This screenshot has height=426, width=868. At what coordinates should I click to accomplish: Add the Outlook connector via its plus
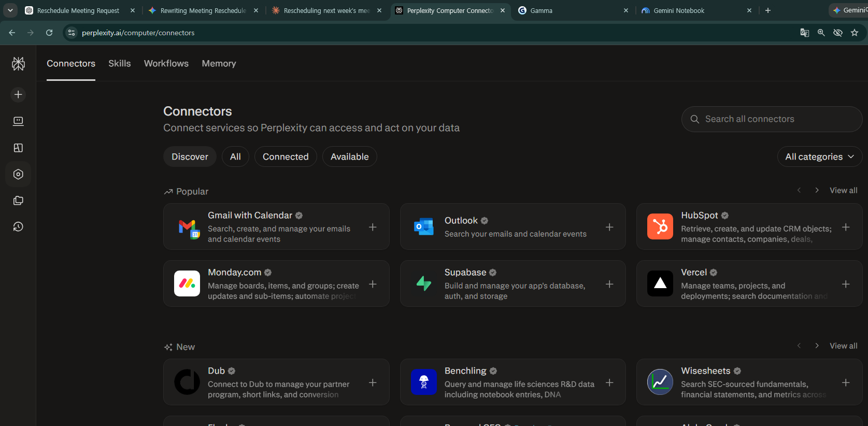[609, 227]
